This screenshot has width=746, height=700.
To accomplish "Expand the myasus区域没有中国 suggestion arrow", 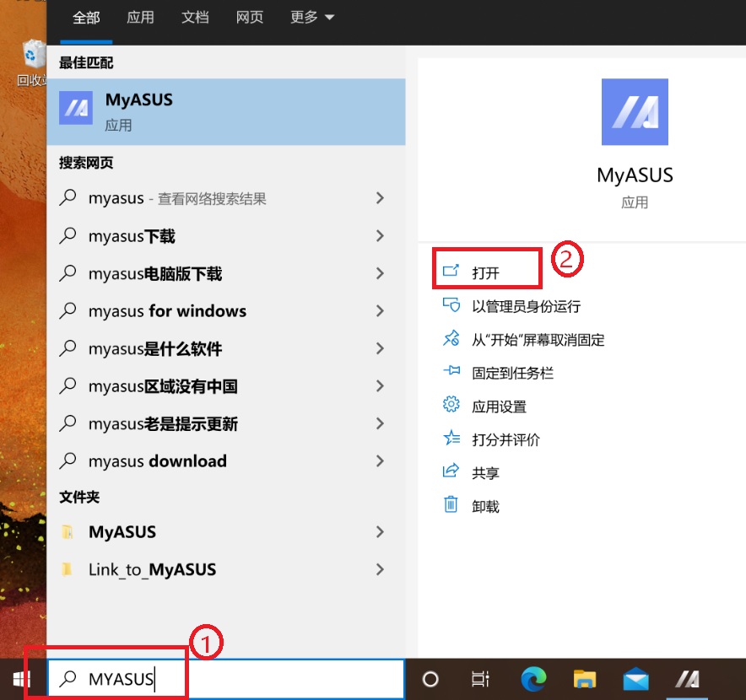I will tap(380, 385).
